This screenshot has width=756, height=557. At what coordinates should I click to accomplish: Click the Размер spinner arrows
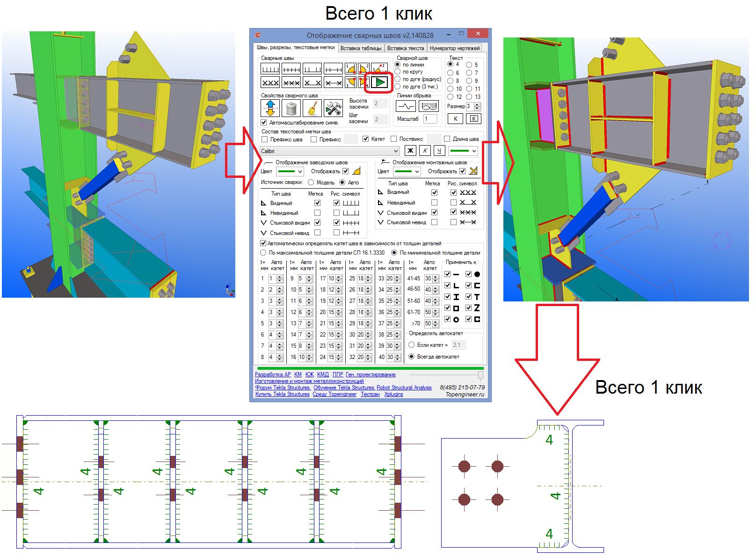pos(478,106)
